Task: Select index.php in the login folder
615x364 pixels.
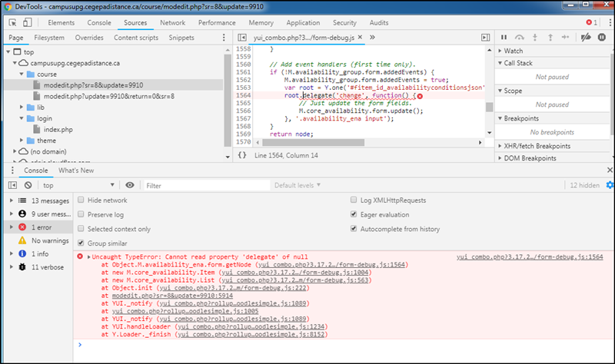Action: click(x=57, y=129)
